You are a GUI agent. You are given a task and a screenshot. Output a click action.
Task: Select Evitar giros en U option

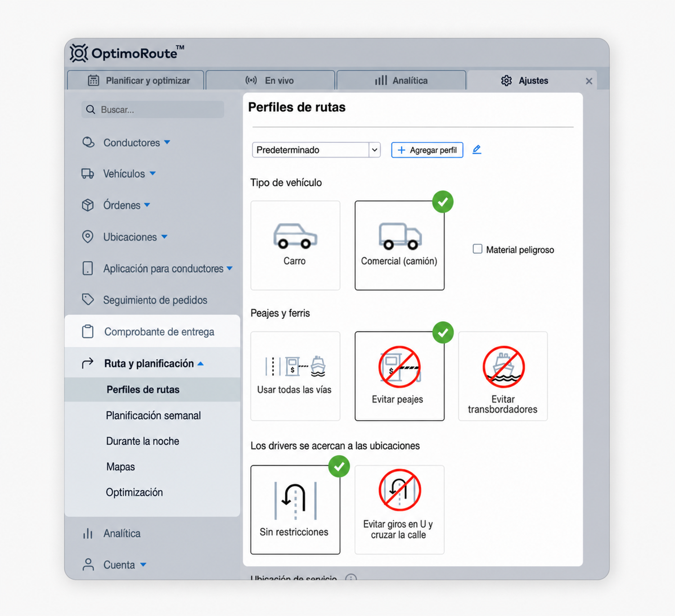(x=400, y=510)
